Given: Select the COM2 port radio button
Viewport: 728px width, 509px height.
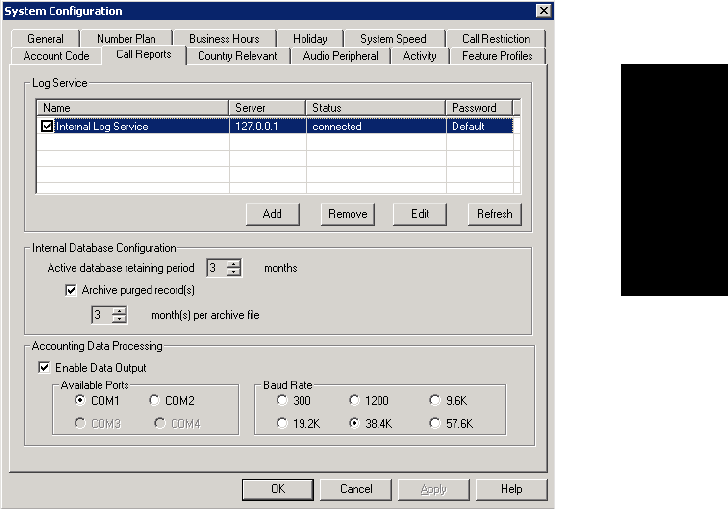Looking at the screenshot, I should coord(155,400).
